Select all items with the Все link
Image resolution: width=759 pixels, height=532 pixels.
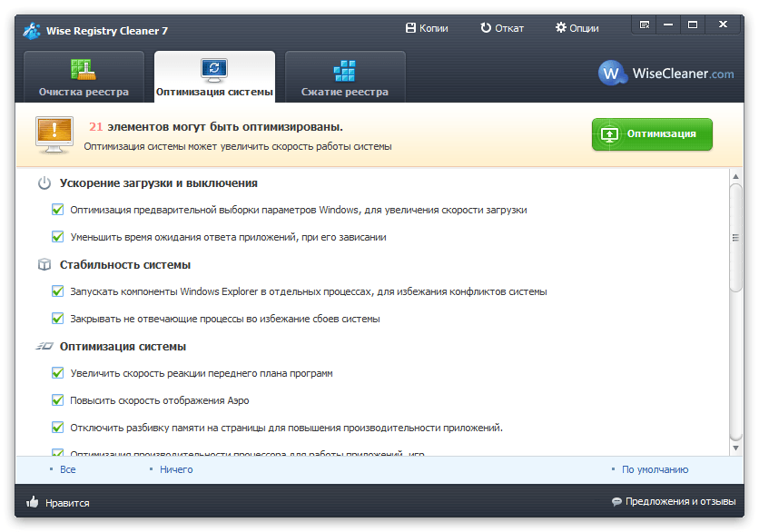click(68, 469)
